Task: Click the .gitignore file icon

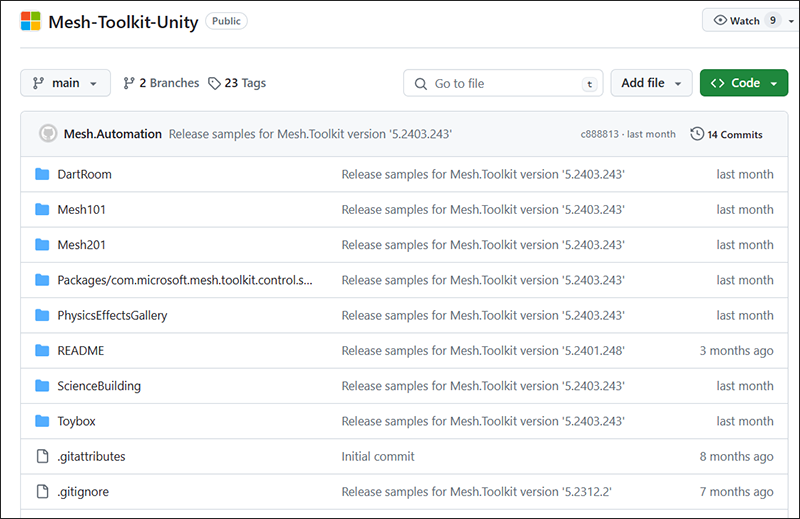Action: [42, 491]
